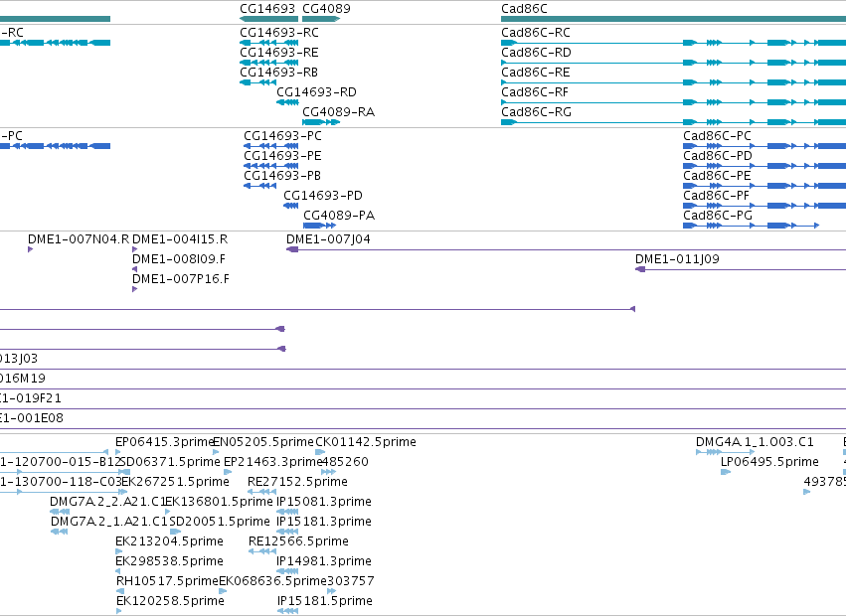
Task: Highlight EST label EK298538.5prime
Action: pyautogui.click(x=169, y=562)
